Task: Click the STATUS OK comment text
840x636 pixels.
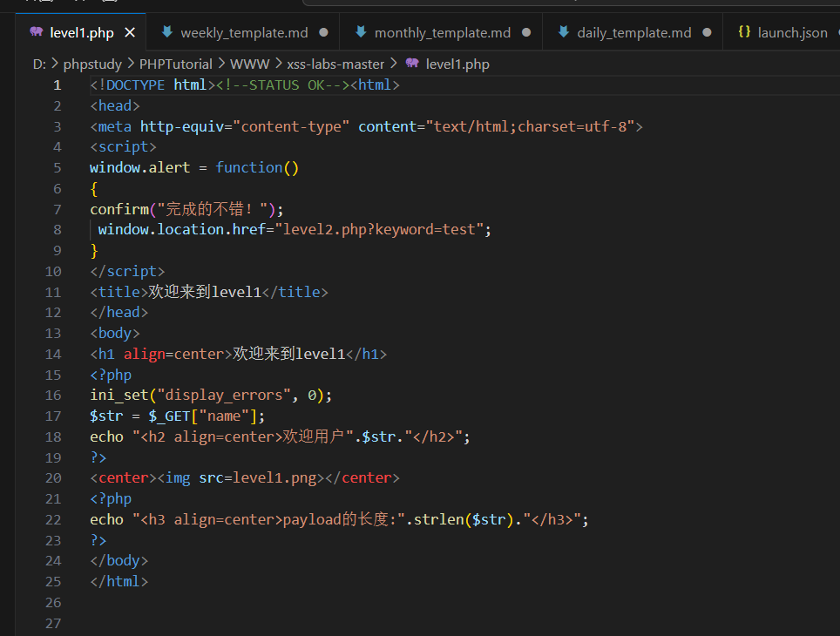Action: click(281, 85)
